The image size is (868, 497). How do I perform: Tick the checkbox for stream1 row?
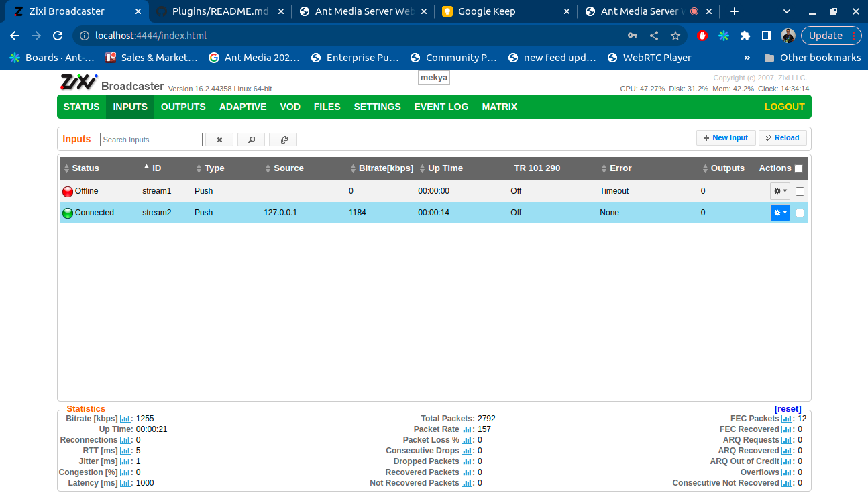coord(800,191)
